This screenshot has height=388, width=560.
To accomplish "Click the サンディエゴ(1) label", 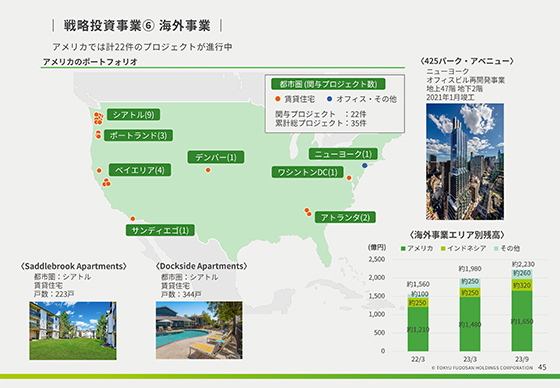I will coord(160,230).
